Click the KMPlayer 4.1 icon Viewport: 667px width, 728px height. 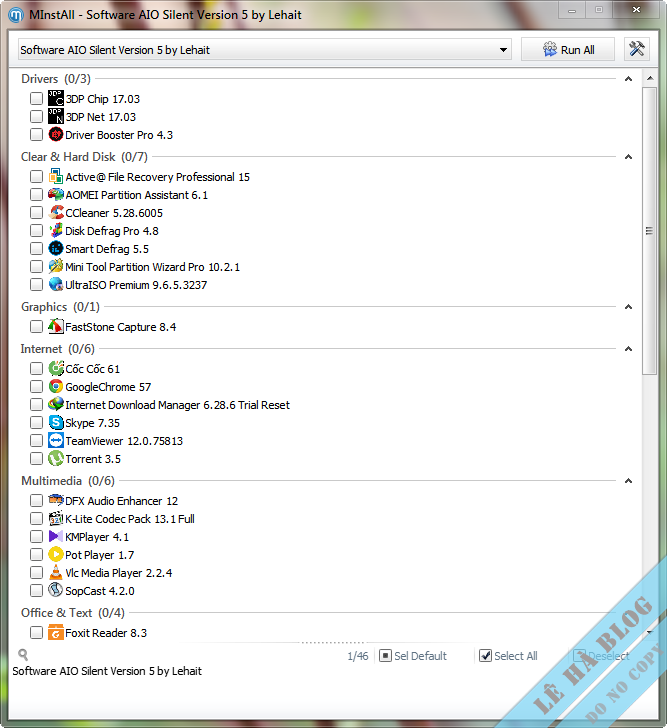pos(56,537)
